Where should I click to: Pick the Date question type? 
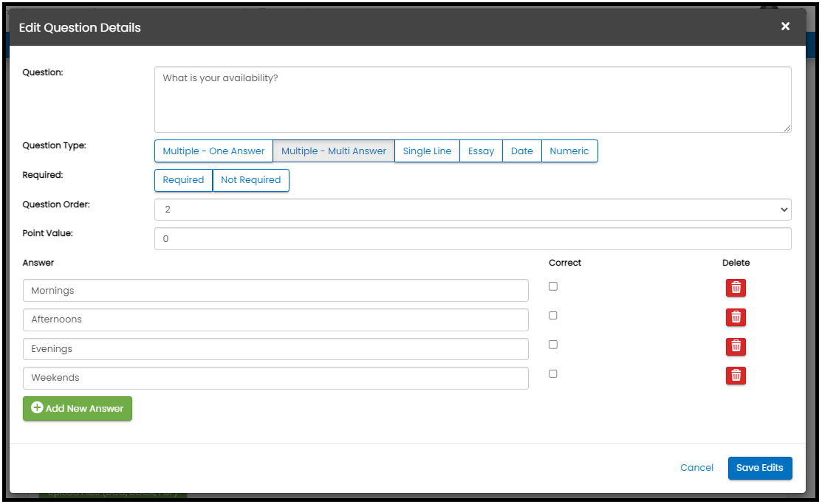tap(521, 151)
